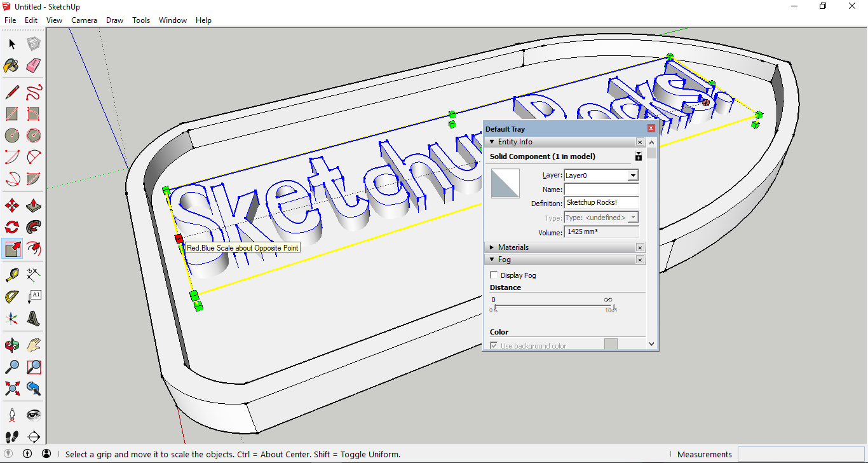Select the Pan hand tool
Image resolution: width=868 pixels, height=463 pixels.
[34, 345]
